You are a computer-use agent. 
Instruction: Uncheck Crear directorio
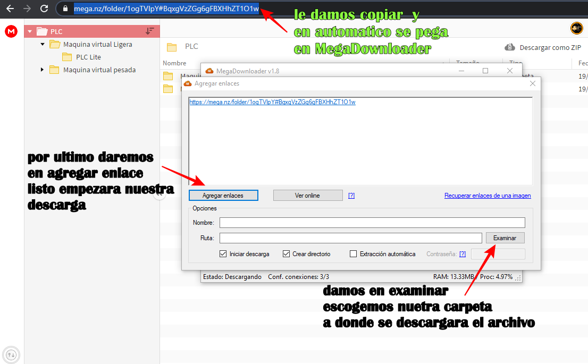click(286, 254)
